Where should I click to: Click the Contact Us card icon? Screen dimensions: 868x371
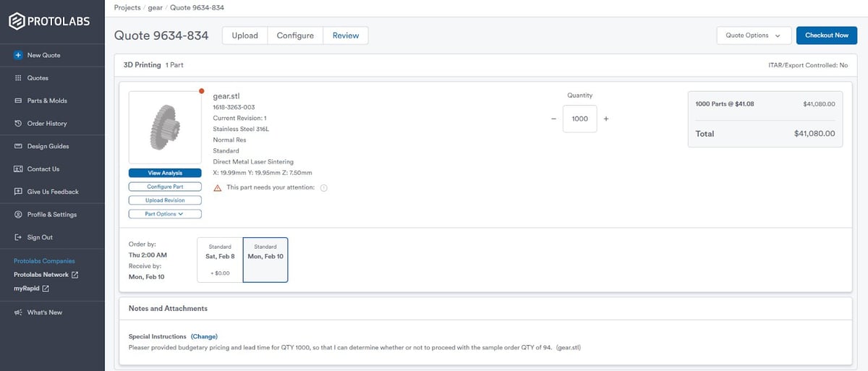18,169
